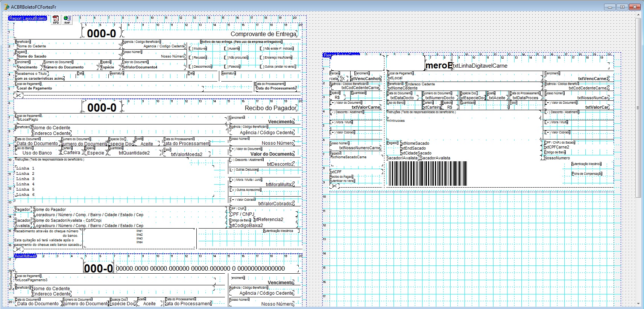This screenshot has height=309, width=644.
Task: Select the Ficha de Compensação label
Action: coord(587,174)
